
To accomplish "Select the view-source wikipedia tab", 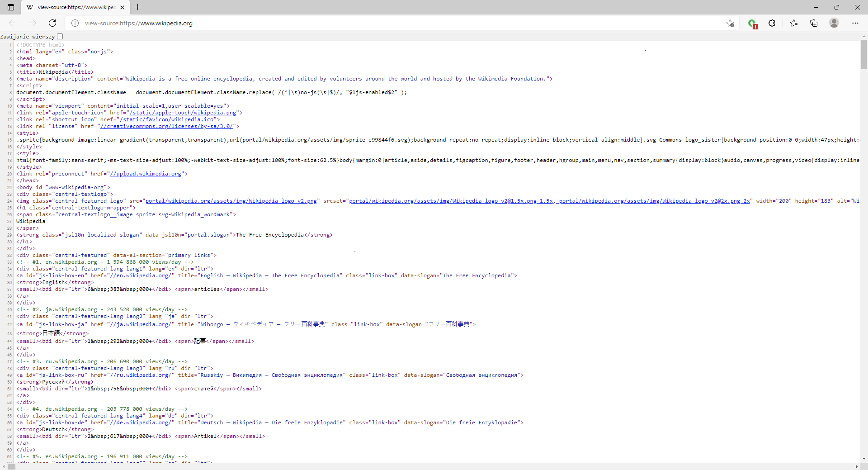I will click(x=76, y=7).
